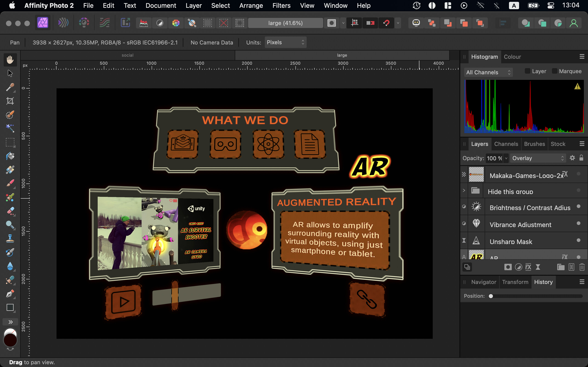This screenshot has height=367, width=588.
Task: Lock the current layer
Action: click(x=581, y=158)
